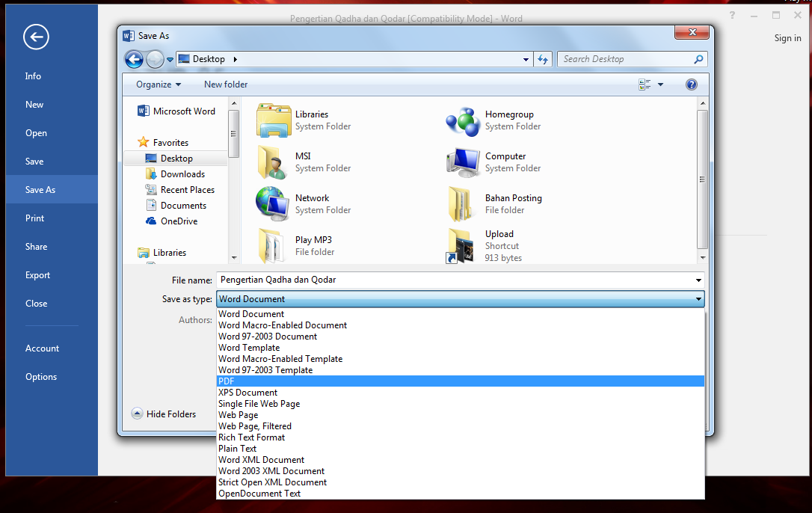812x513 pixels.
Task: Click the arrow after Desktop in breadcrumb
Action: (235, 59)
